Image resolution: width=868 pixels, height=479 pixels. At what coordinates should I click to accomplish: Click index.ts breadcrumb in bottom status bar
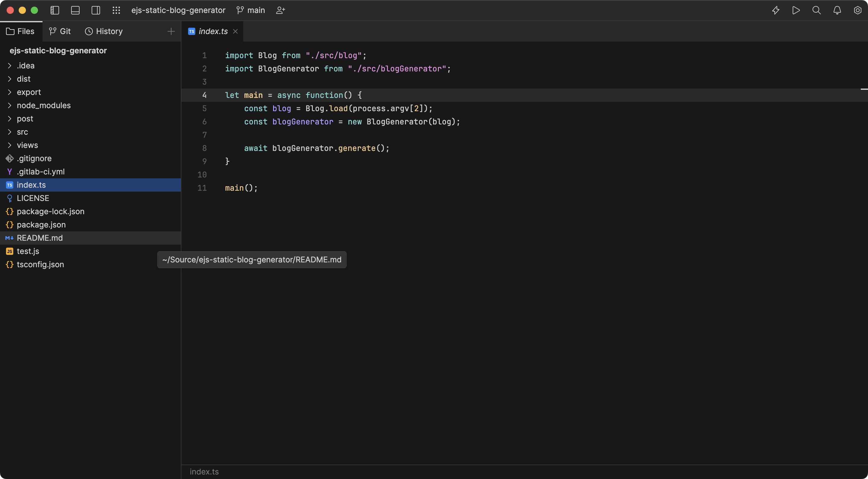pyautogui.click(x=204, y=471)
